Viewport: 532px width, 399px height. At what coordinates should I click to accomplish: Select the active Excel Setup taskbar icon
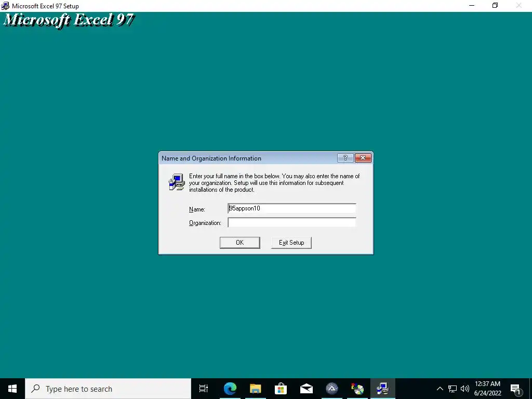tap(383, 389)
